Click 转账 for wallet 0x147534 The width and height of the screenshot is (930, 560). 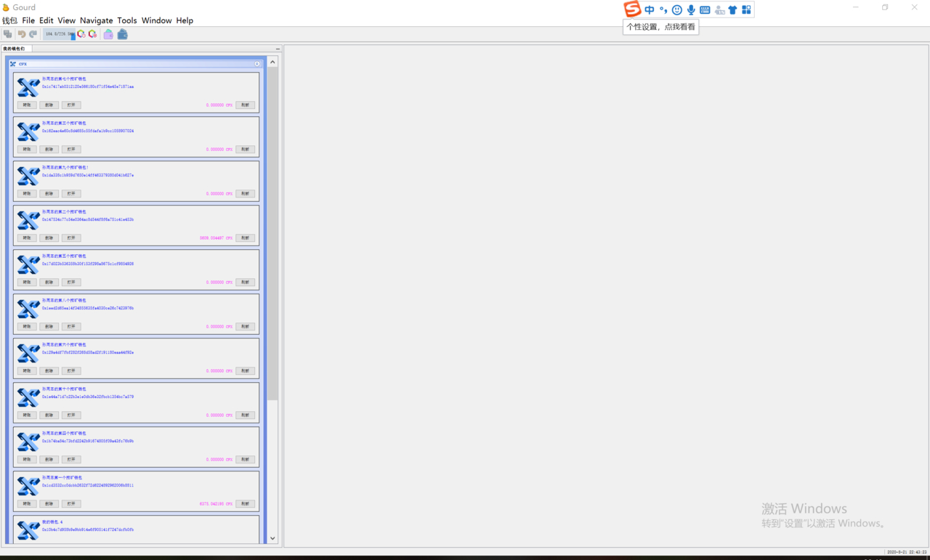(x=27, y=238)
